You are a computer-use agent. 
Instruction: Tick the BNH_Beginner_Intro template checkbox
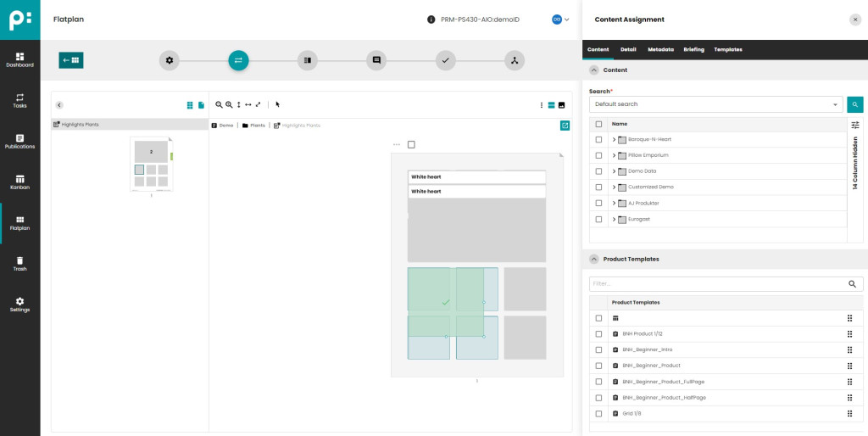[598, 349]
